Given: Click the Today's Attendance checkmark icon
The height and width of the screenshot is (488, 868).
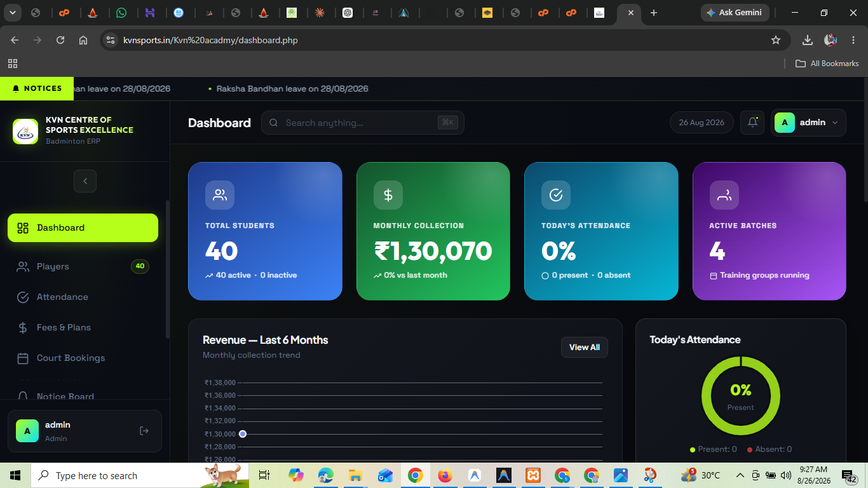Looking at the screenshot, I should [556, 195].
